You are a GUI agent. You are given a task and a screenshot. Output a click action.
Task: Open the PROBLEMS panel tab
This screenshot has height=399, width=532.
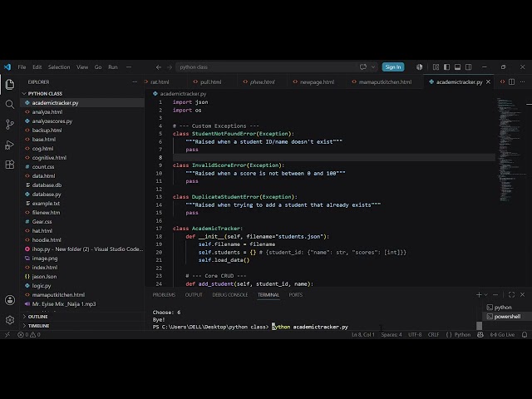(164, 295)
